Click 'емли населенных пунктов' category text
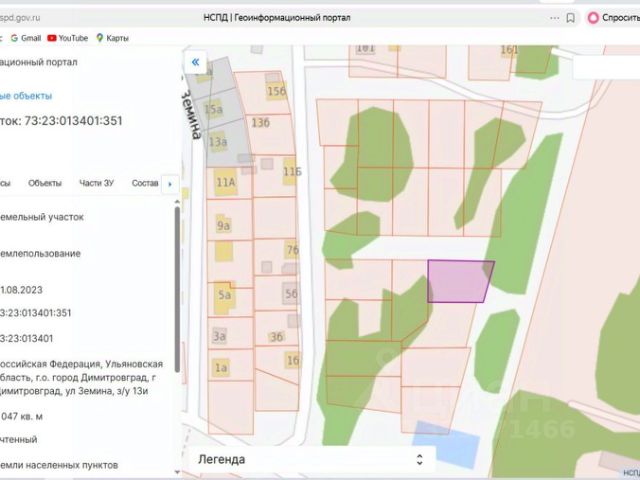 pos(59,465)
